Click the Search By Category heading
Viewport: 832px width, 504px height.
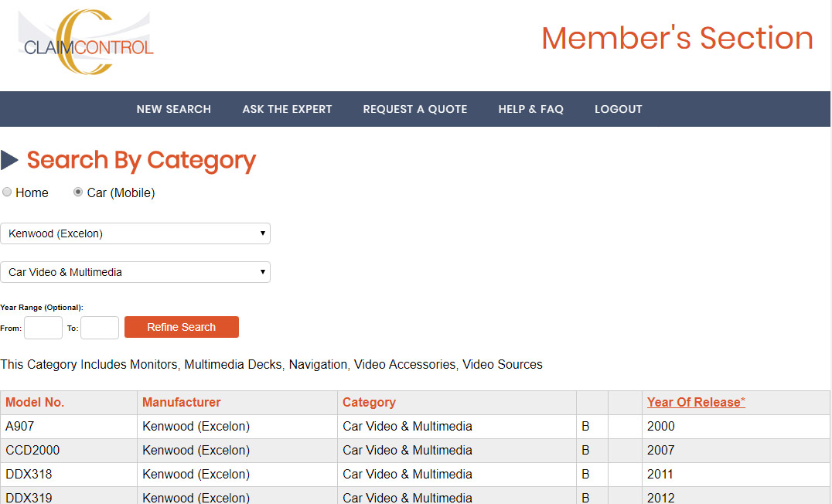click(142, 160)
